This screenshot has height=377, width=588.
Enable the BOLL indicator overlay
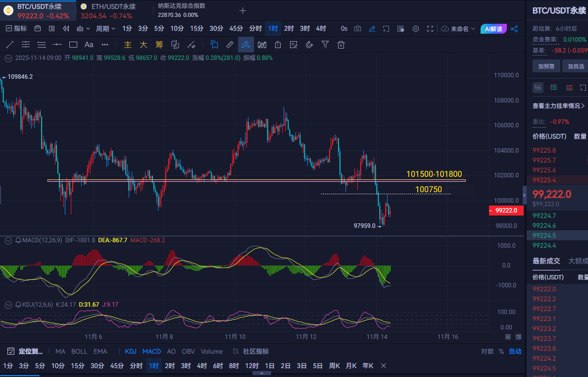pos(79,351)
